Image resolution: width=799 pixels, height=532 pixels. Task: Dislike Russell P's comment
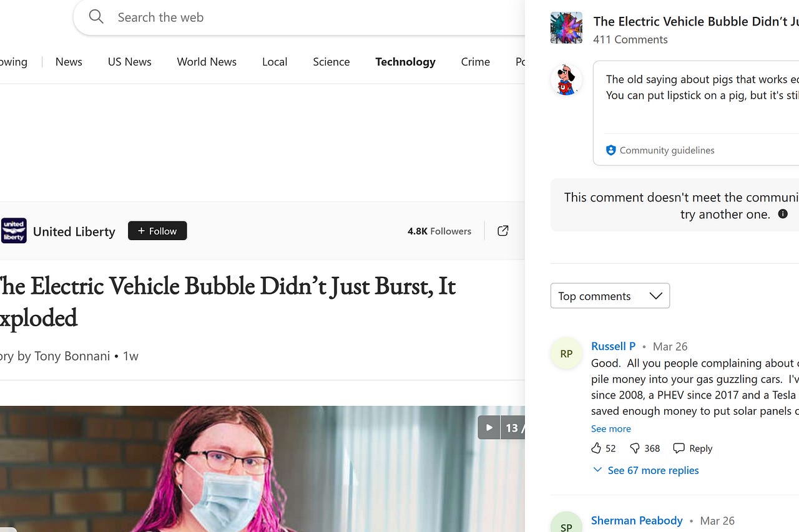(x=635, y=448)
